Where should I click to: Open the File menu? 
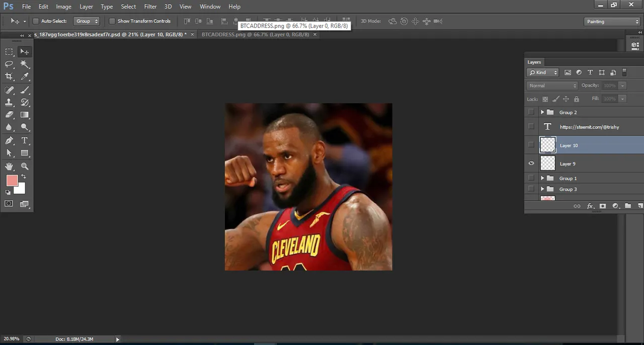pyautogui.click(x=26, y=7)
